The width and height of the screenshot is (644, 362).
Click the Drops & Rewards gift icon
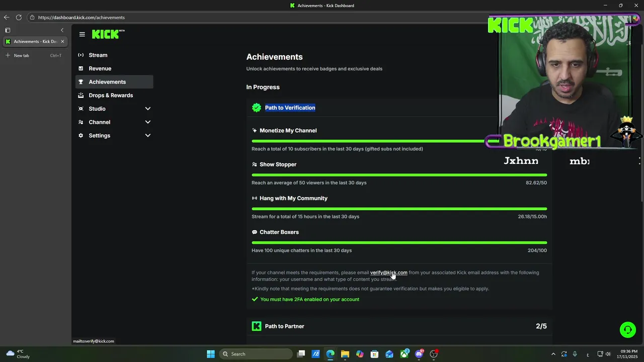81,96
